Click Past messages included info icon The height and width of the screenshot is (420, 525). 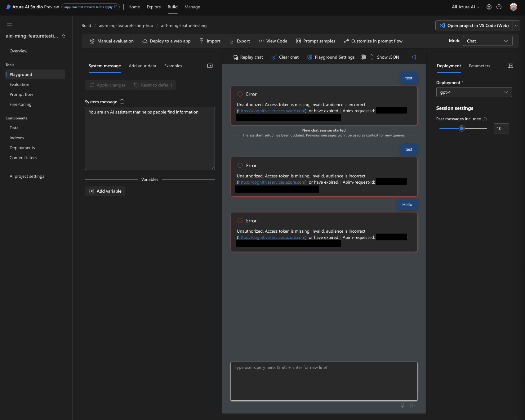click(485, 119)
